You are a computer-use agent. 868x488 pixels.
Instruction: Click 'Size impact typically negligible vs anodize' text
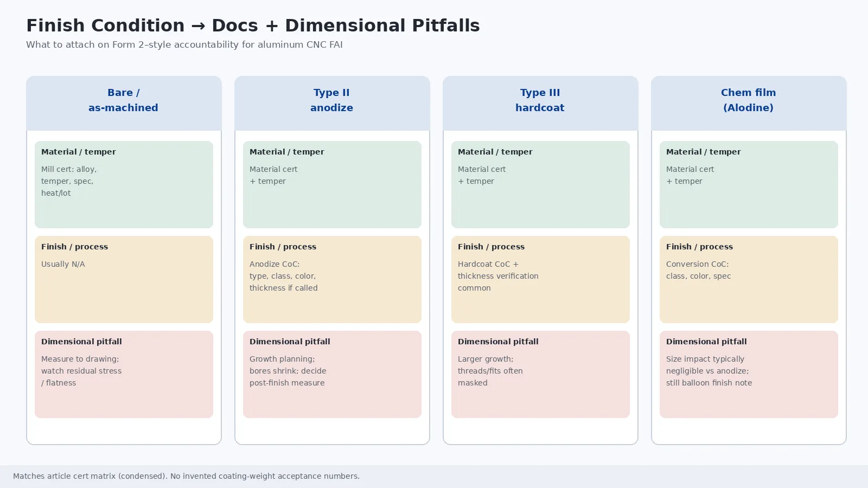pos(707,365)
